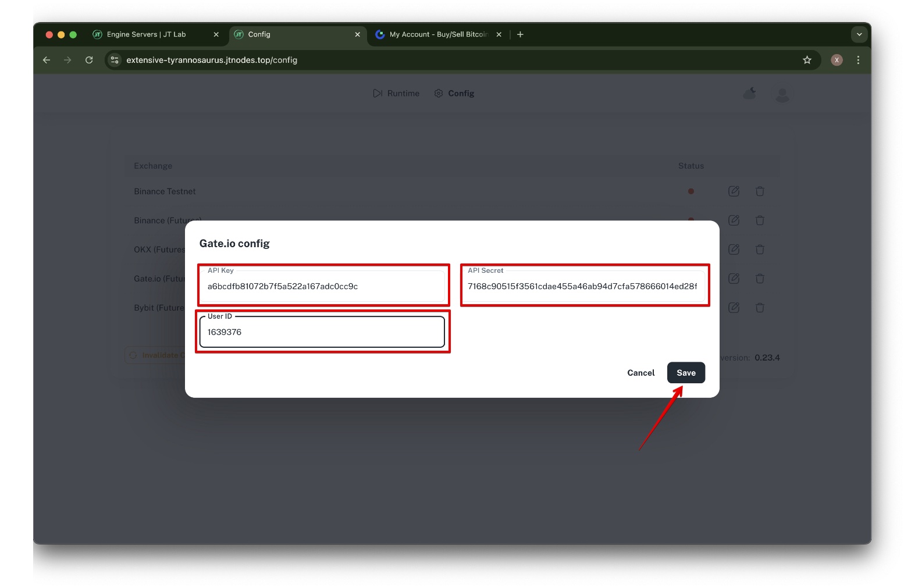
Task: Click Cancel in the Gate.io config dialog
Action: coord(640,373)
